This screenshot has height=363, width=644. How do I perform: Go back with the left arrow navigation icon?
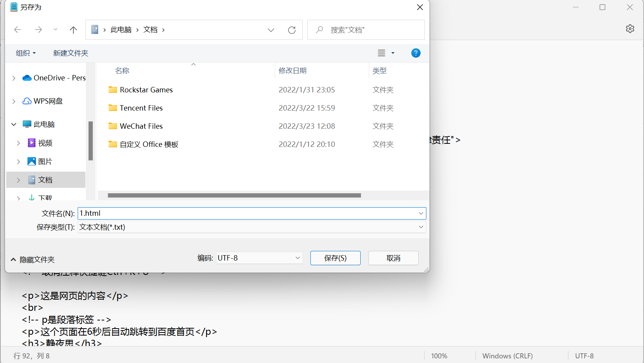17,30
